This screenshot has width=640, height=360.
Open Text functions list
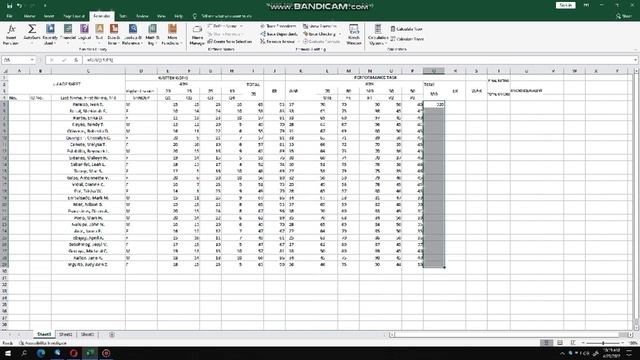[99, 34]
